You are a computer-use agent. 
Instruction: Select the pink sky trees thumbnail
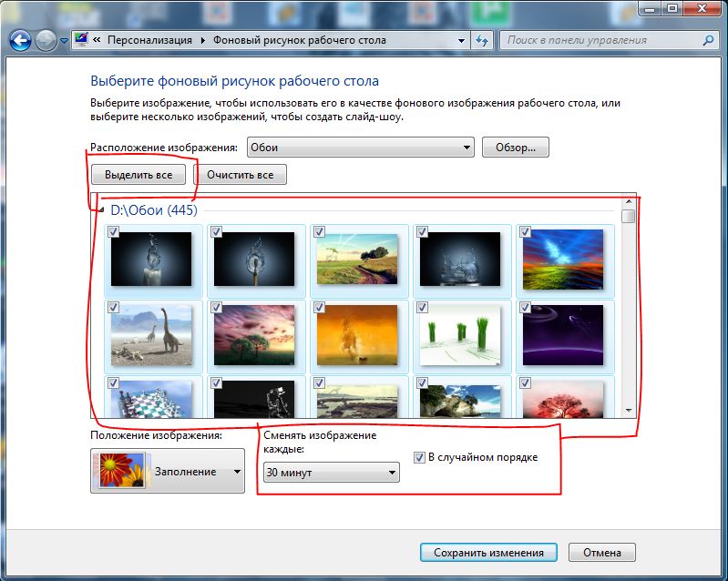pyautogui.click(x=254, y=335)
